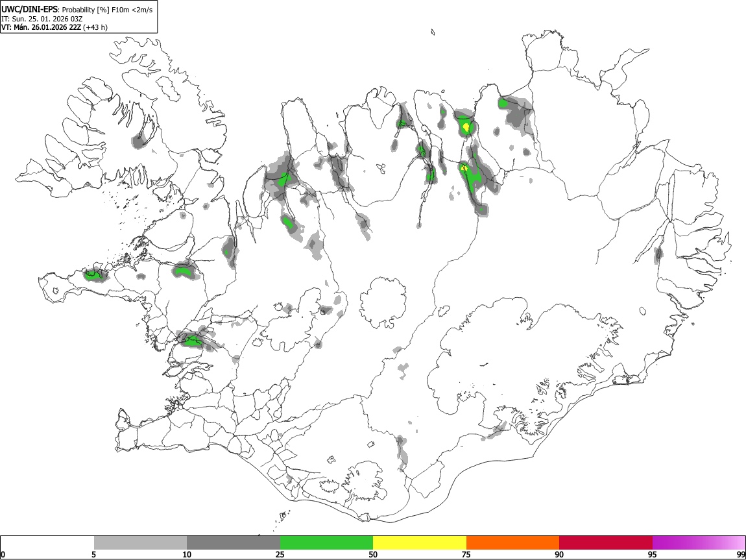This screenshot has width=746, height=560.
Task: Click the 'Probability [%] F10m <2m/s' label
Action: coord(108,10)
